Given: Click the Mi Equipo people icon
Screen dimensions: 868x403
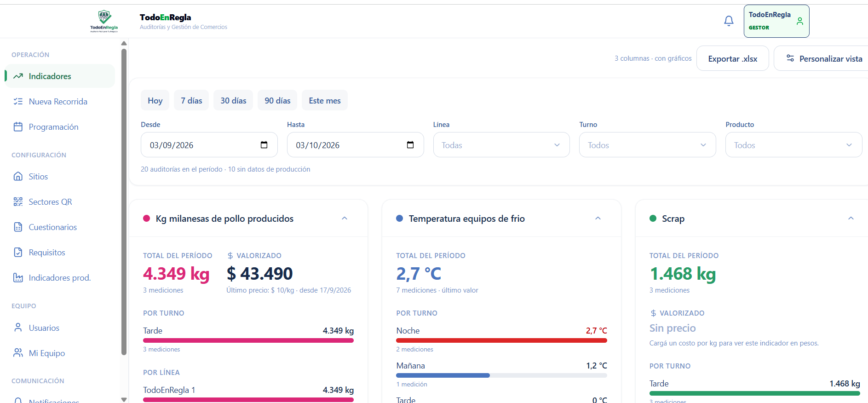Looking at the screenshot, I should [18, 352].
